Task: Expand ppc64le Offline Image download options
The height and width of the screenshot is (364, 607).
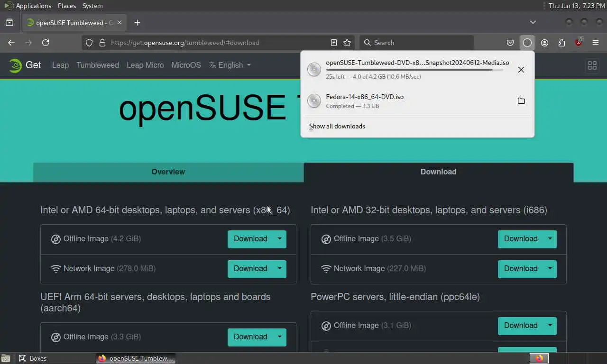Action: (550, 326)
